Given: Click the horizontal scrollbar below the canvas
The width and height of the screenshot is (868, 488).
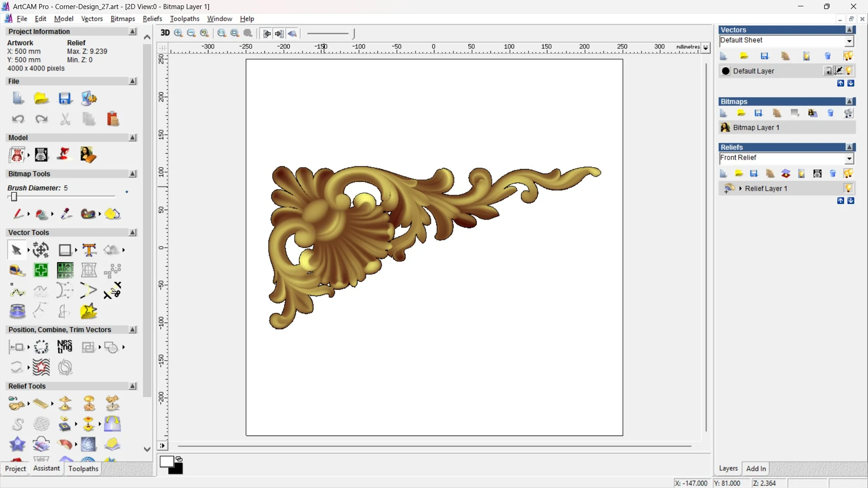Looking at the screenshot, I should pyautogui.click(x=434, y=446).
